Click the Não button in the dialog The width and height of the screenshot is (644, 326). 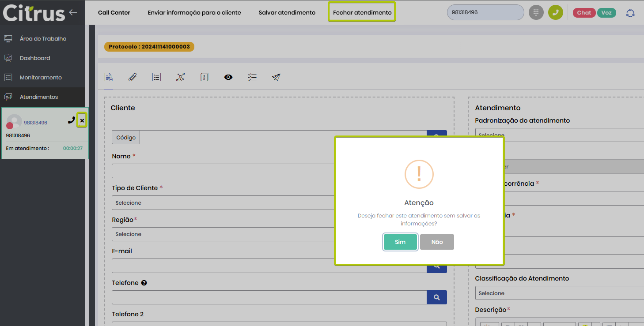pos(437,242)
